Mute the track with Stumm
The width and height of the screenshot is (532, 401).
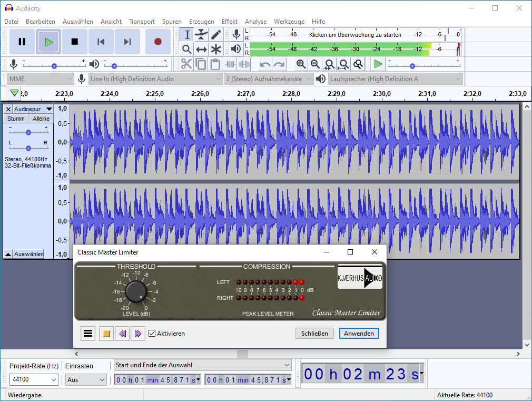(16, 119)
